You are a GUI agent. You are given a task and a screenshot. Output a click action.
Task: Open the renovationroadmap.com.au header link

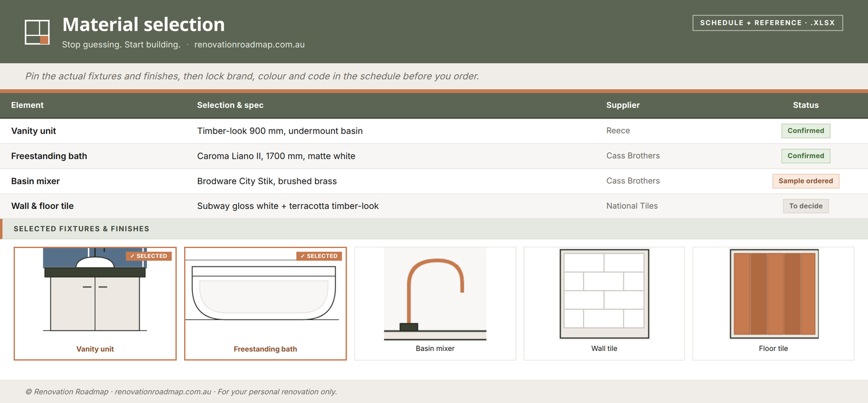(x=249, y=45)
